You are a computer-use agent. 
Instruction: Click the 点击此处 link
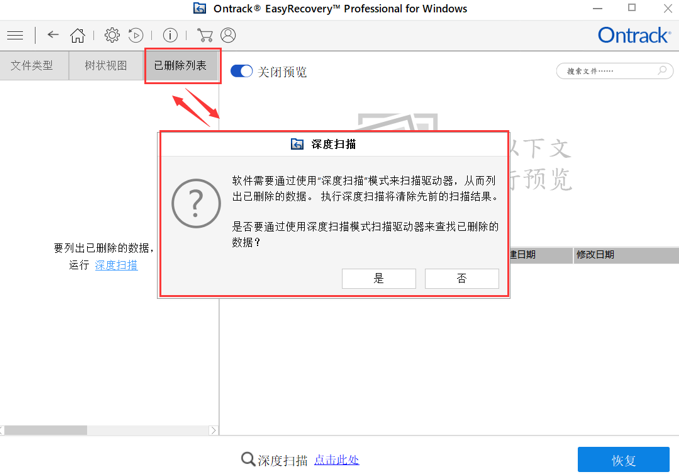pos(336,459)
